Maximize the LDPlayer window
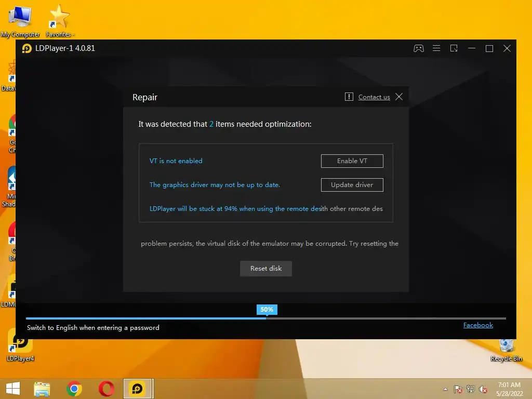The width and height of the screenshot is (532, 399). pos(489,48)
